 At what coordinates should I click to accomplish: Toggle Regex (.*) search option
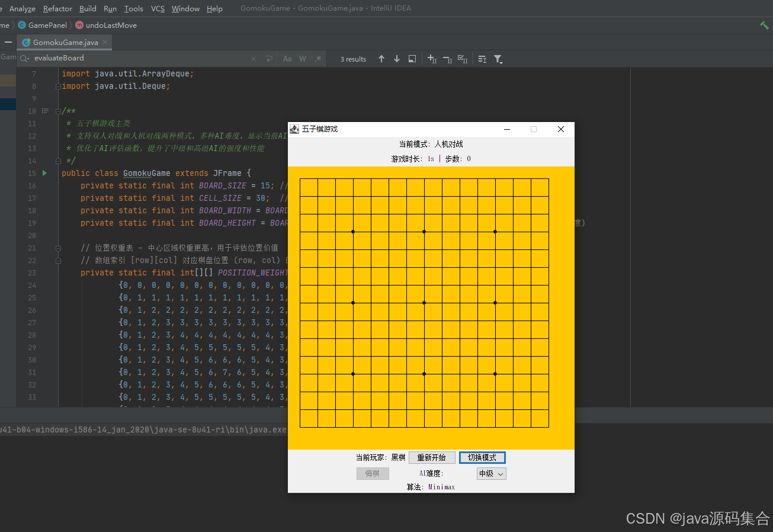click(318, 59)
